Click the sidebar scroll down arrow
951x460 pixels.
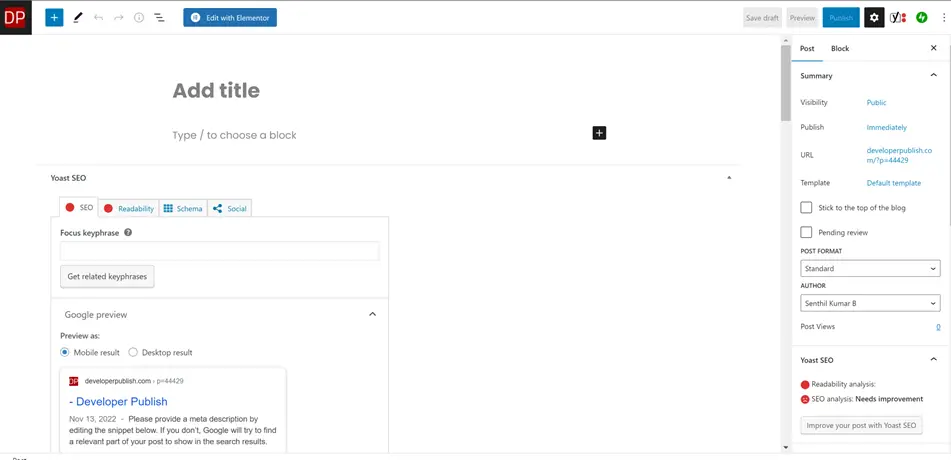pos(785,447)
